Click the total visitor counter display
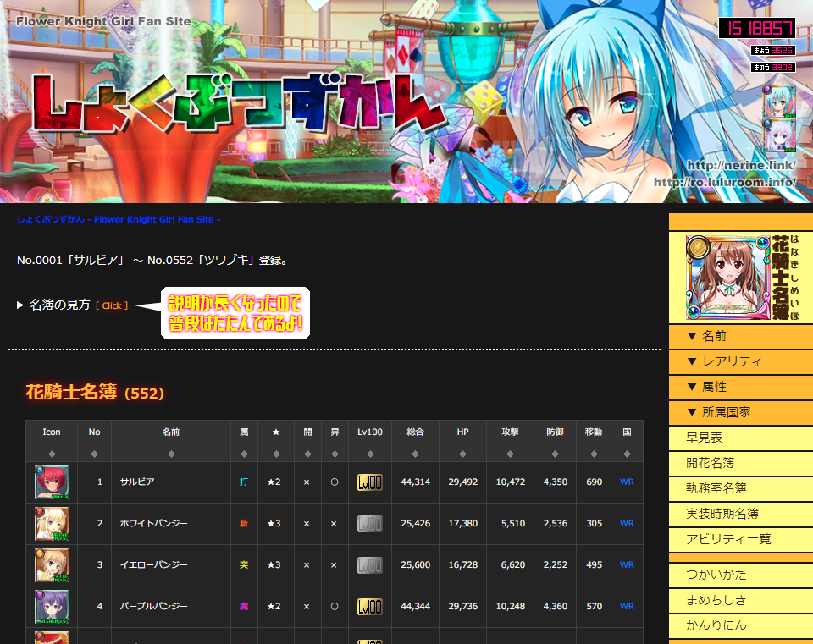 pyautogui.click(x=757, y=28)
